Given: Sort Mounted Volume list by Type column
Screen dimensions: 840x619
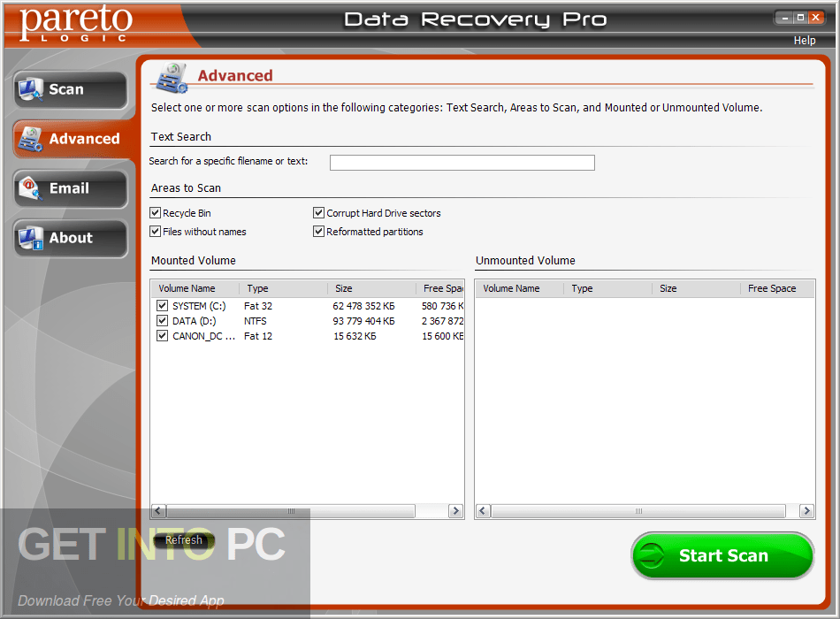Looking at the screenshot, I should [284, 288].
